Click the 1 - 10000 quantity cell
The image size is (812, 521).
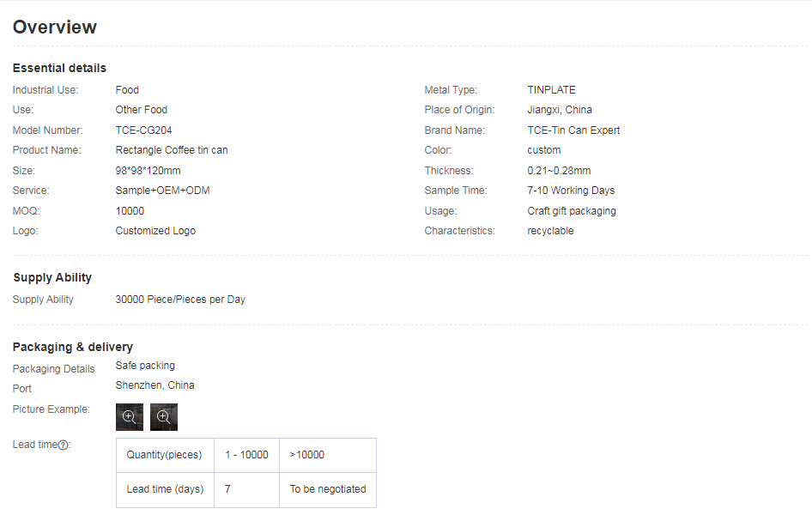tap(246, 455)
